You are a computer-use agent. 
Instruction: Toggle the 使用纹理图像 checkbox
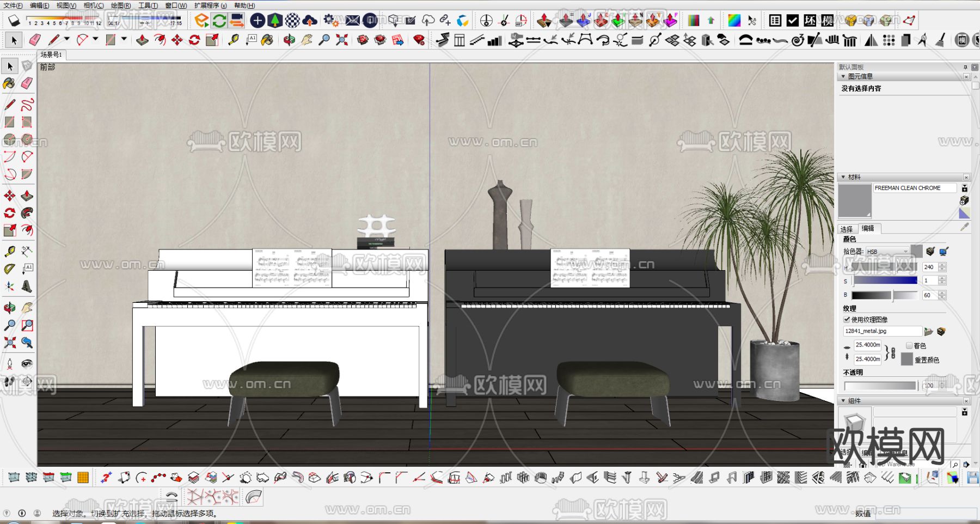[x=847, y=320]
